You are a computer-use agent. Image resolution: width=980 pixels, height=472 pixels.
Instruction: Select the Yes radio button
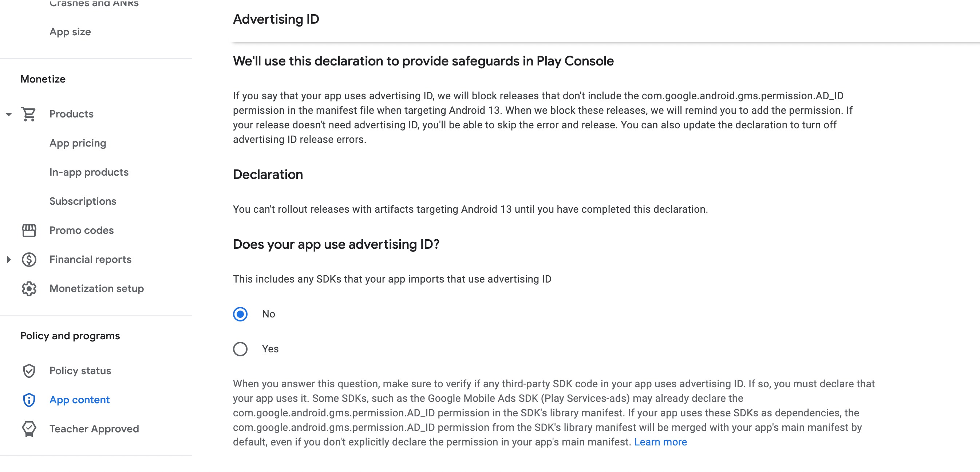[x=240, y=349]
